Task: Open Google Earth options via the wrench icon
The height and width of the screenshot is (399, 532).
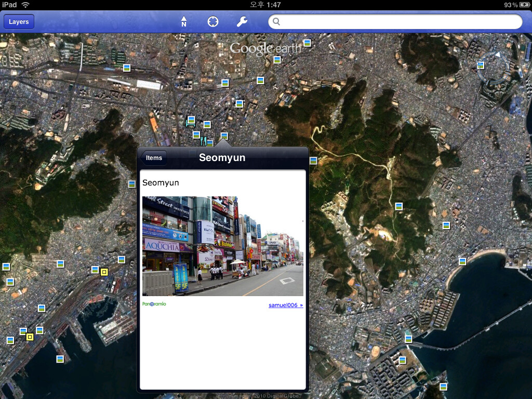Action: coord(241,22)
